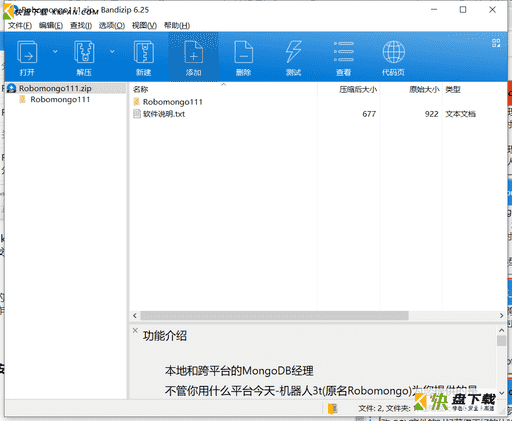Click the Add (添加) toolbar icon

click(193, 52)
